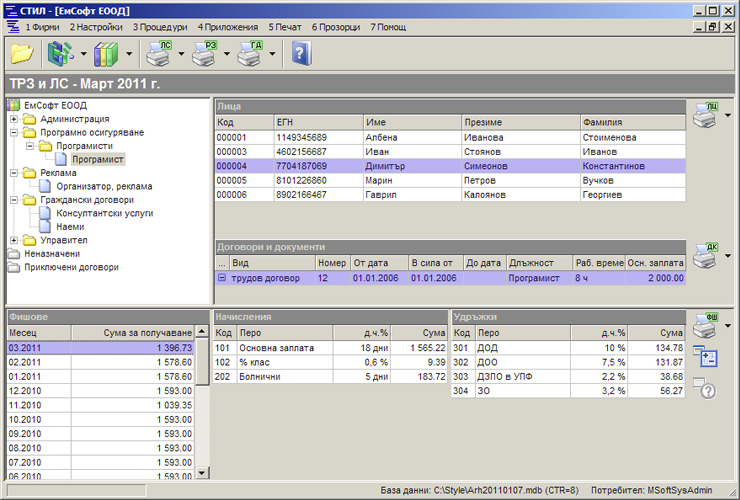Open the 2 Настройки menu
The image size is (740, 500).
tap(96, 27)
